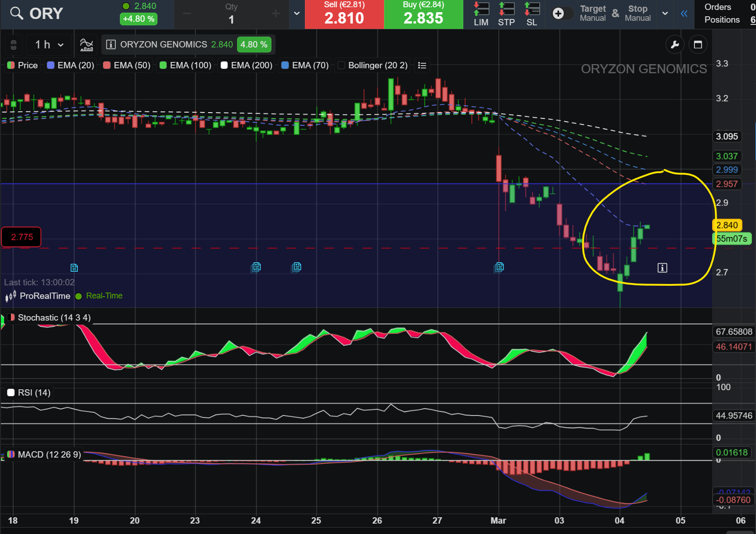Select RSI value 44.95746 label
756x534 pixels.
point(733,416)
